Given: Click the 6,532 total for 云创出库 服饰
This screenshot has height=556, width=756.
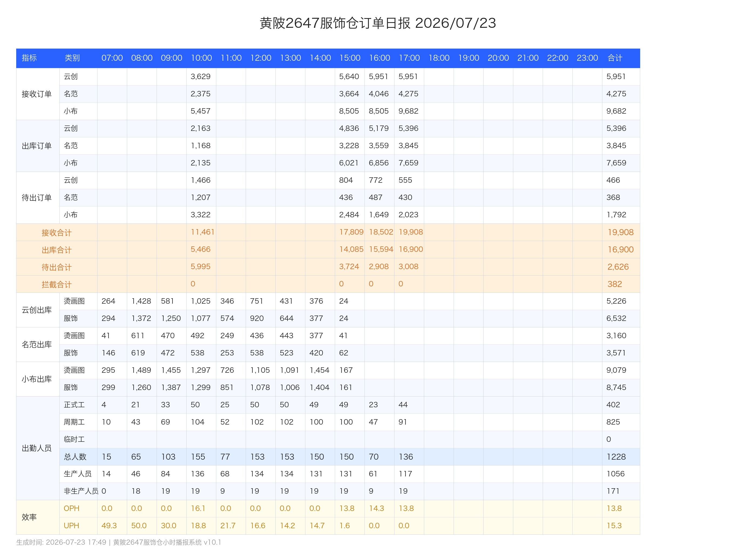Looking at the screenshot, I should point(616,318).
